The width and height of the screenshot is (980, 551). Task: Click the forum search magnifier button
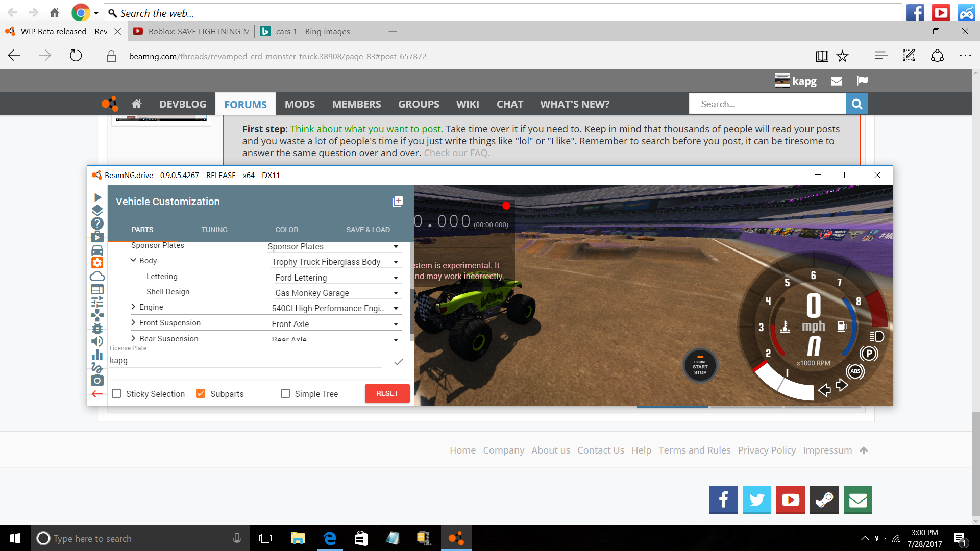click(857, 104)
